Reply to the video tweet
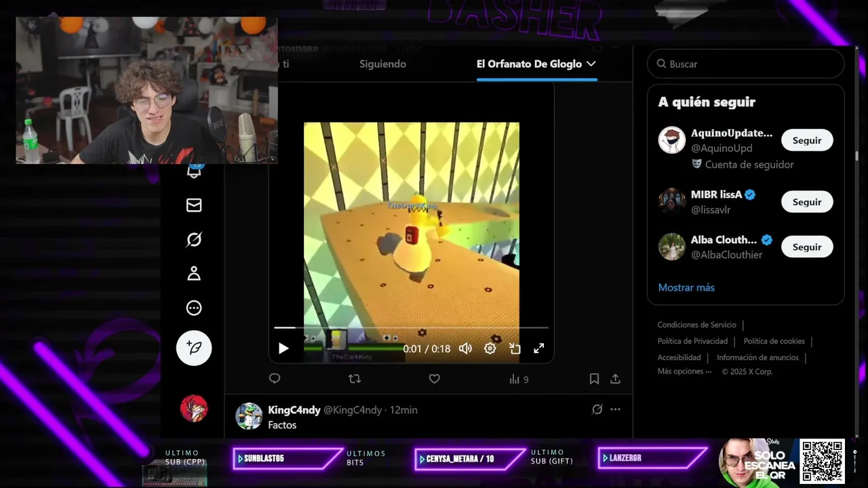The width and height of the screenshot is (868, 488). click(275, 379)
